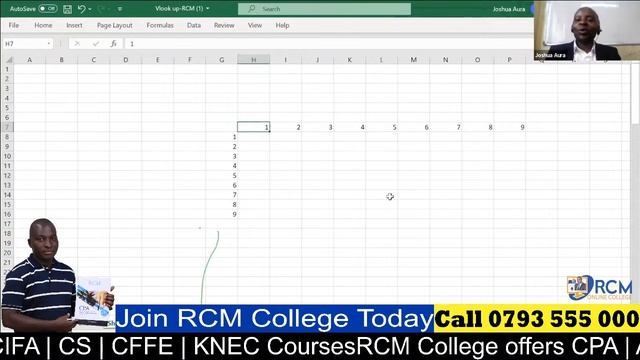Select the cell with 1 in row 8
This screenshot has width=640, height=360.
click(222, 137)
